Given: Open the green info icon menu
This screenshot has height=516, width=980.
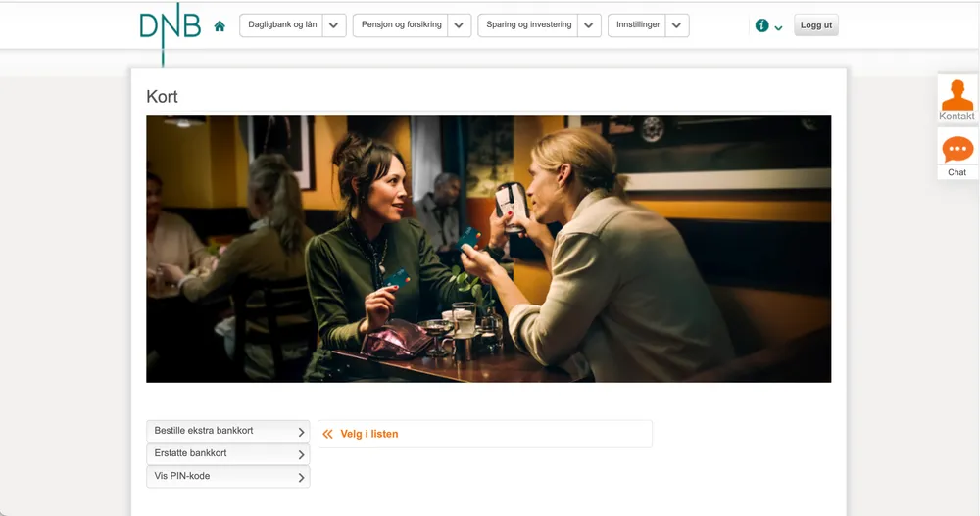Looking at the screenshot, I should pos(761,25).
